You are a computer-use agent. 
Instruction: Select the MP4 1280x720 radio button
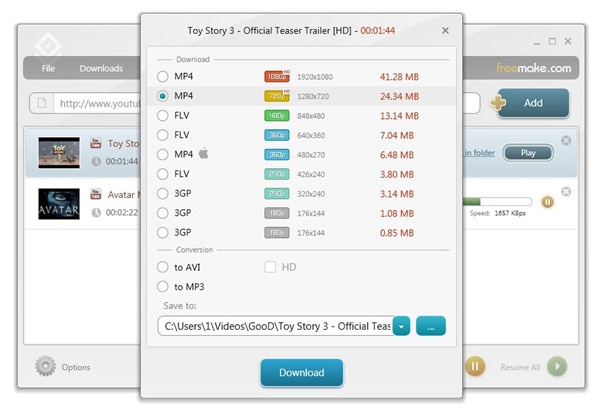pyautogui.click(x=163, y=96)
